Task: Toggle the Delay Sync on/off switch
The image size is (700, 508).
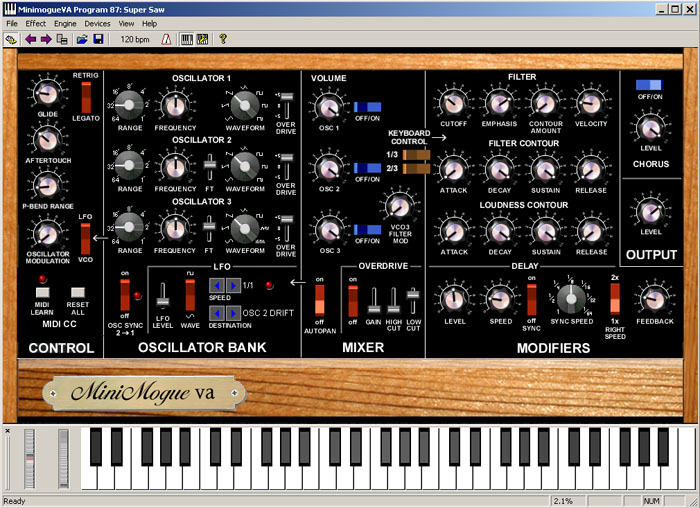Action: [x=531, y=300]
